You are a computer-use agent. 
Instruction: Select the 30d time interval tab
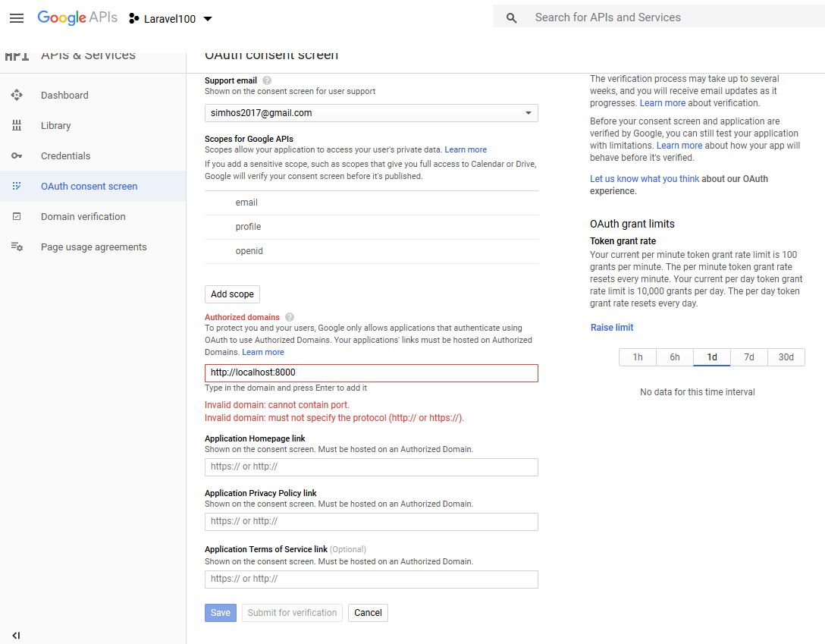786,357
